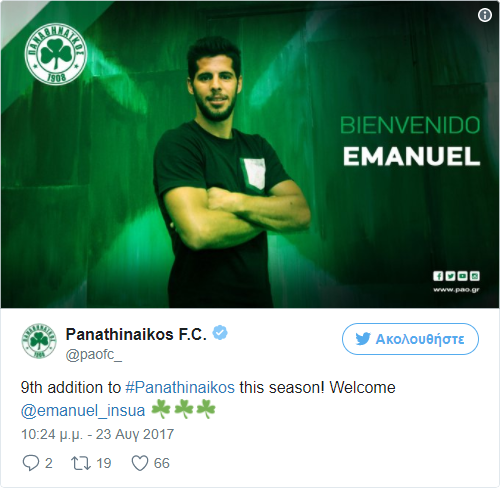Viewport: 500px width, 488px height.
Task: Click the reply speech bubble icon
Action: tap(31, 463)
